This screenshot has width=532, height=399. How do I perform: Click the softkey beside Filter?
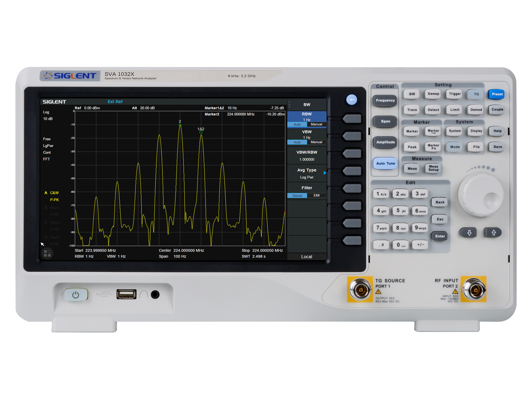tap(352, 189)
